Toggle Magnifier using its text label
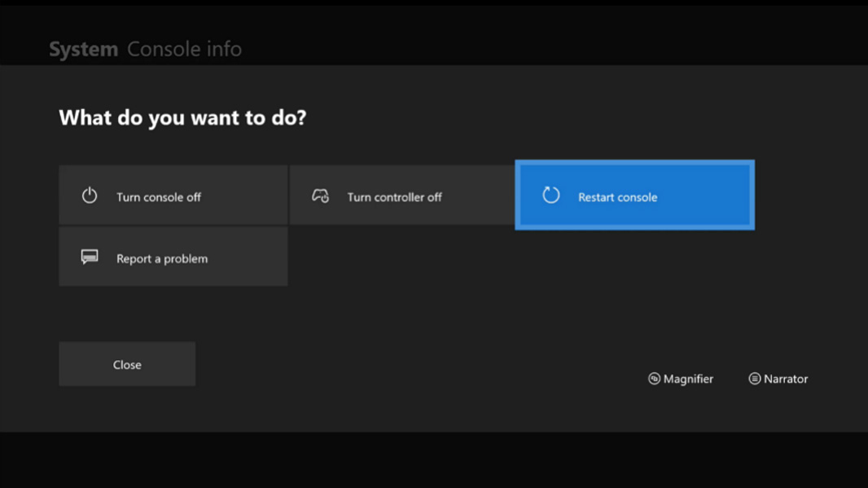 pos(688,379)
